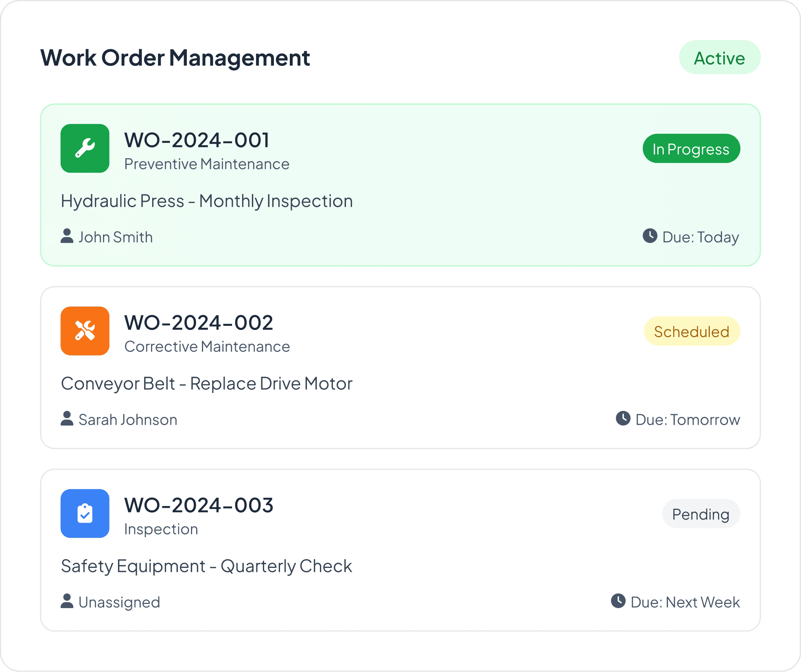Click the clock icon beside Due: Tomorrow
Screen dimensions: 801x672
pos(623,419)
